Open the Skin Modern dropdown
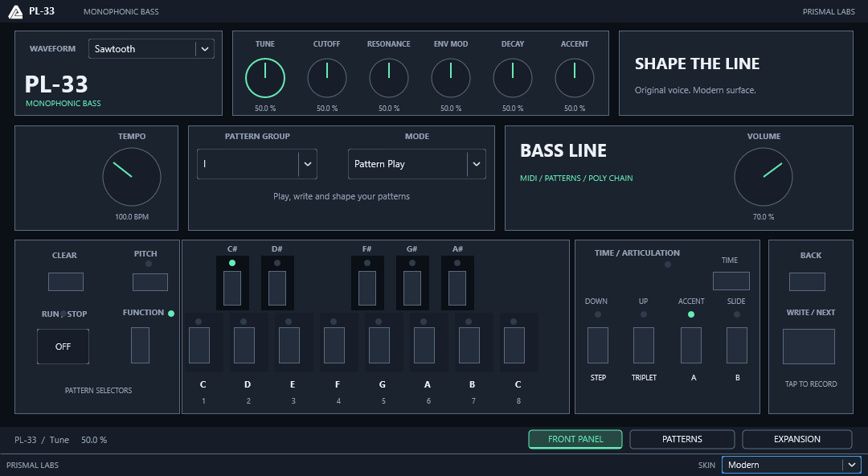This screenshot has height=476, width=868. [x=791, y=465]
